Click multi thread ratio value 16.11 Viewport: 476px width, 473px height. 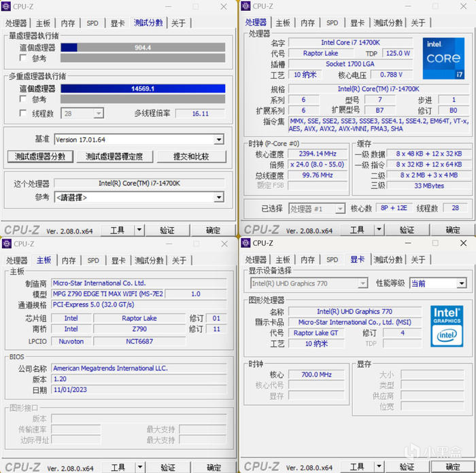click(x=201, y=113)
